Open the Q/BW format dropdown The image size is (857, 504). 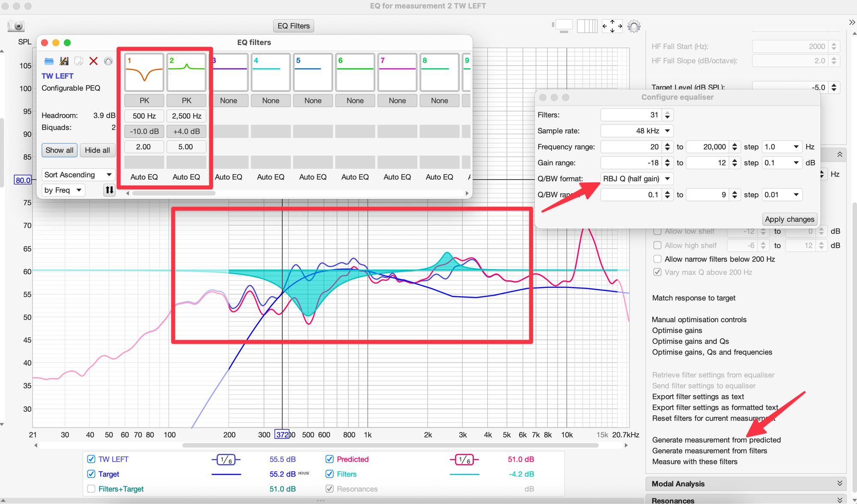(636, 179)
